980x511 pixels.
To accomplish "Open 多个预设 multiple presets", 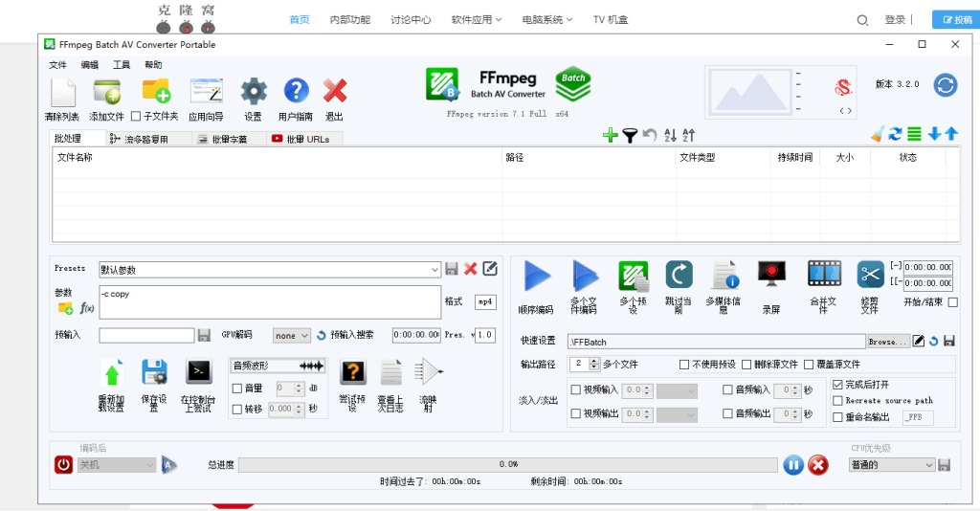I will point(634,277).
